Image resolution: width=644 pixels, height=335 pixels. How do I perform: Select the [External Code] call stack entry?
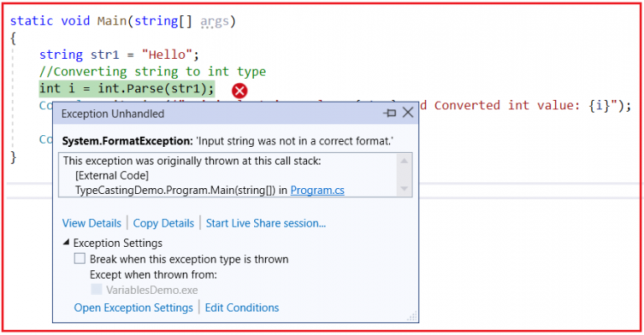click(x=112, y=175)
